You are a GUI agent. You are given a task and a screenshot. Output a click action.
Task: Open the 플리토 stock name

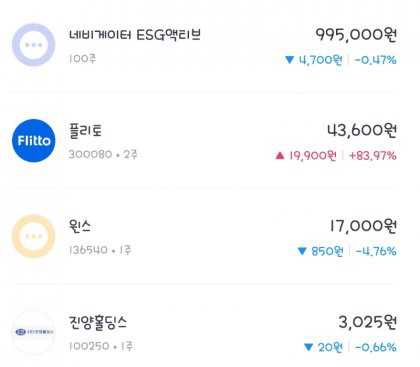tap(85, 130)
